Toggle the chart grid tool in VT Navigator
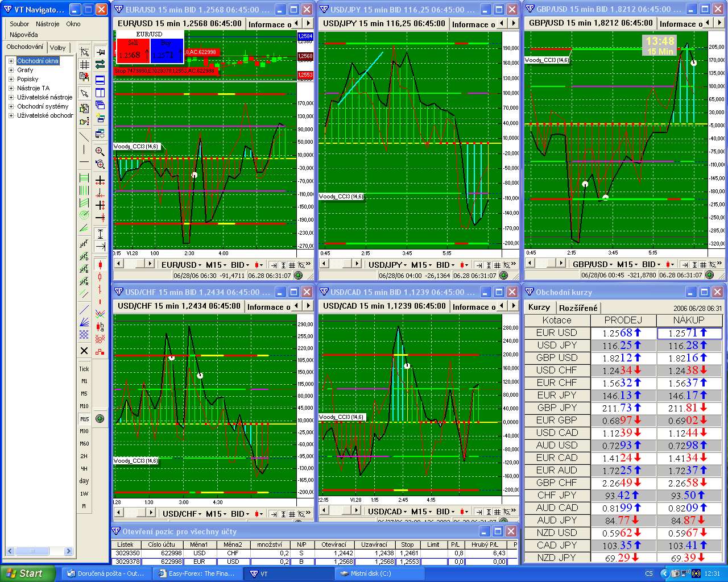 (84, 65)
